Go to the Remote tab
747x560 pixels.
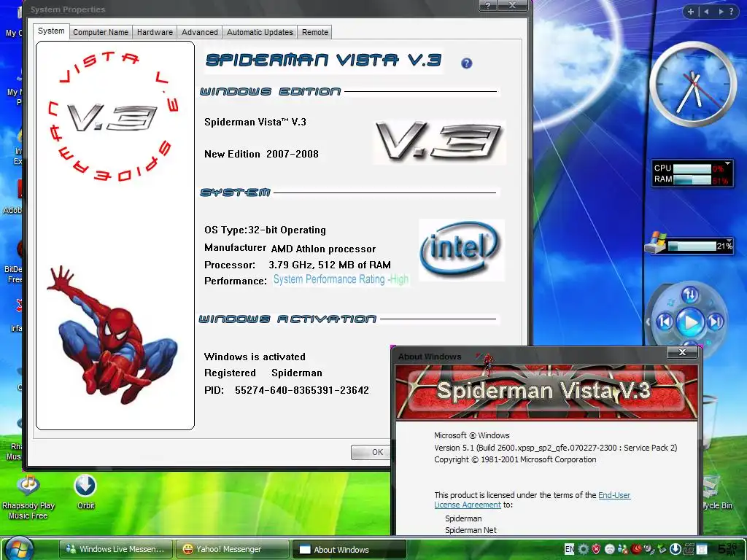315,32
